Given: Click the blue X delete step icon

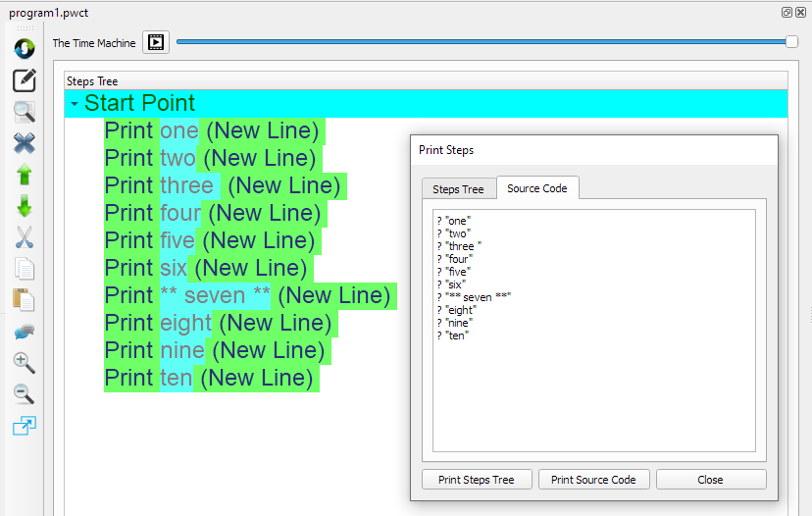Looking at the screenshot, I should [25, 143].
